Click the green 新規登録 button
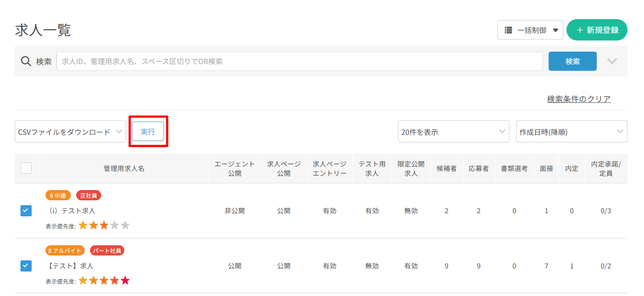The image size is (644, 296). point(597,30)
